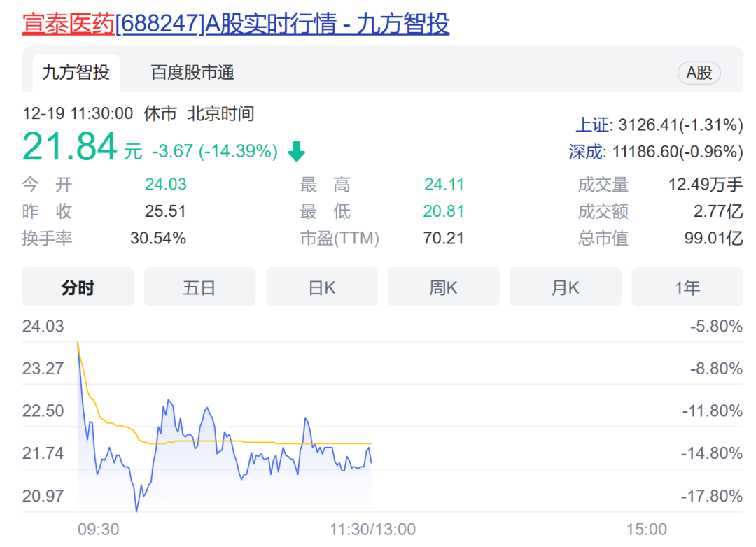Click the 今开 value 24.03

click(x=166, y=184)
